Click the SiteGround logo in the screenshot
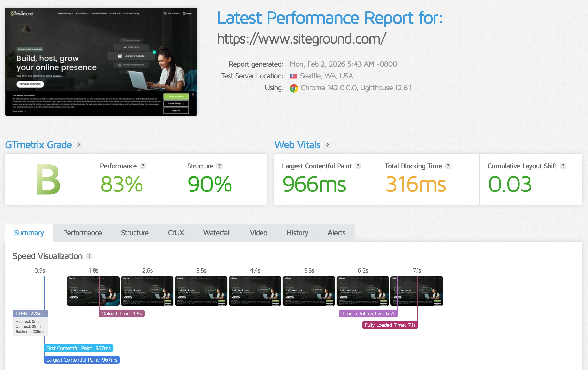 tap(21, 13)
